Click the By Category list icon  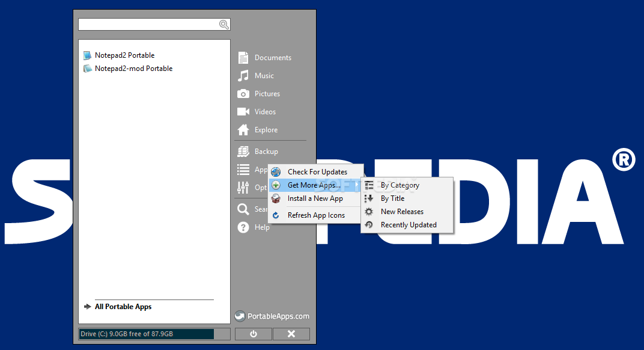(369, 185)
